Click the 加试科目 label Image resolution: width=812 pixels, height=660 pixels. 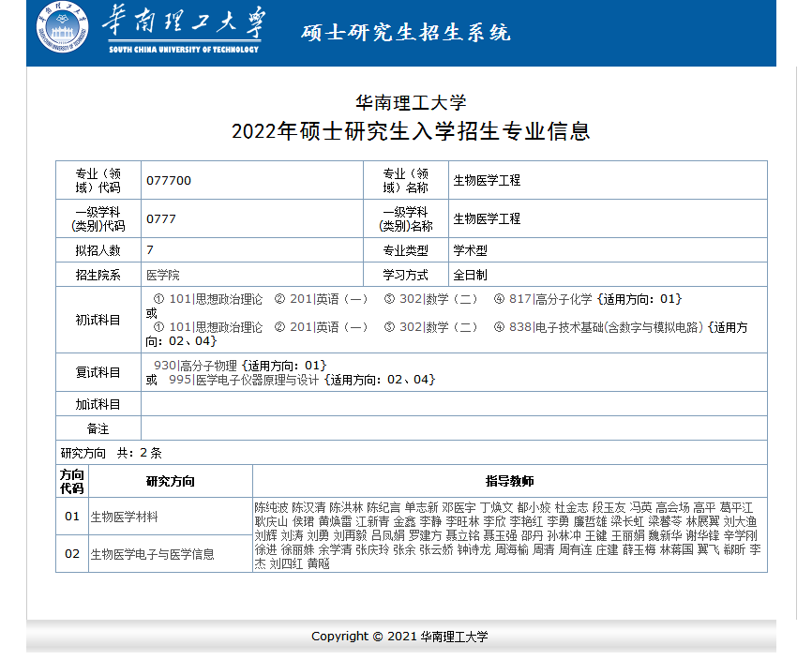coord(98,404)
